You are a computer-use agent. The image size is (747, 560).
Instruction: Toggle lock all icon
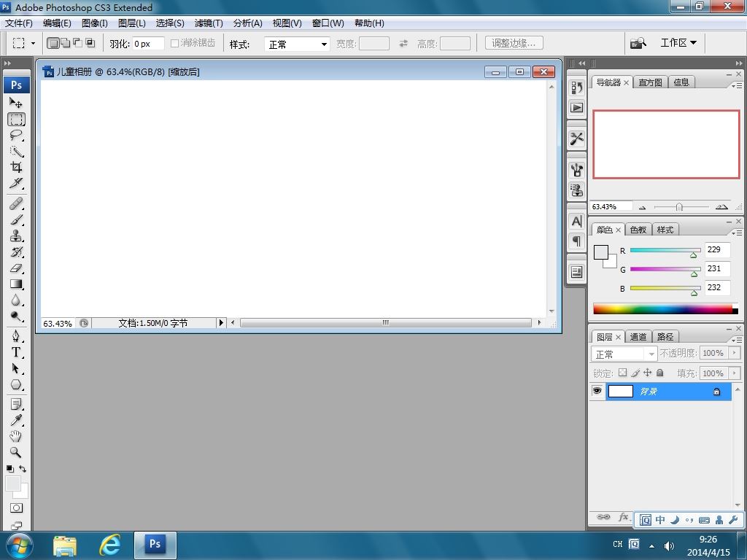click(659, 373)
